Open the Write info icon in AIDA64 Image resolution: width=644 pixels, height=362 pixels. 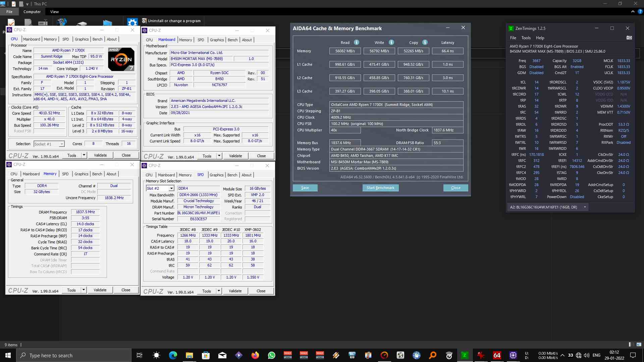[x=391, y=42]
